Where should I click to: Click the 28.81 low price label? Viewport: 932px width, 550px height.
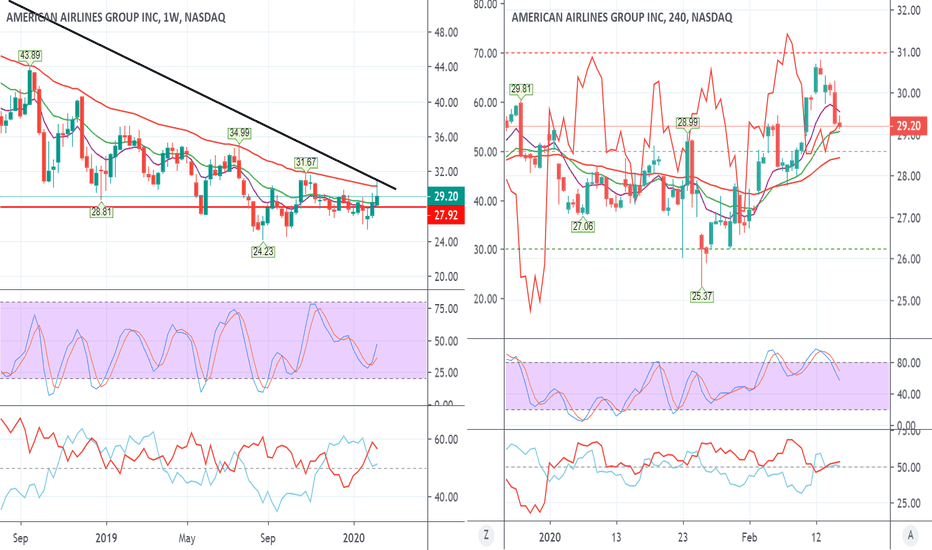pyautogui.click(x=101, y=212)
